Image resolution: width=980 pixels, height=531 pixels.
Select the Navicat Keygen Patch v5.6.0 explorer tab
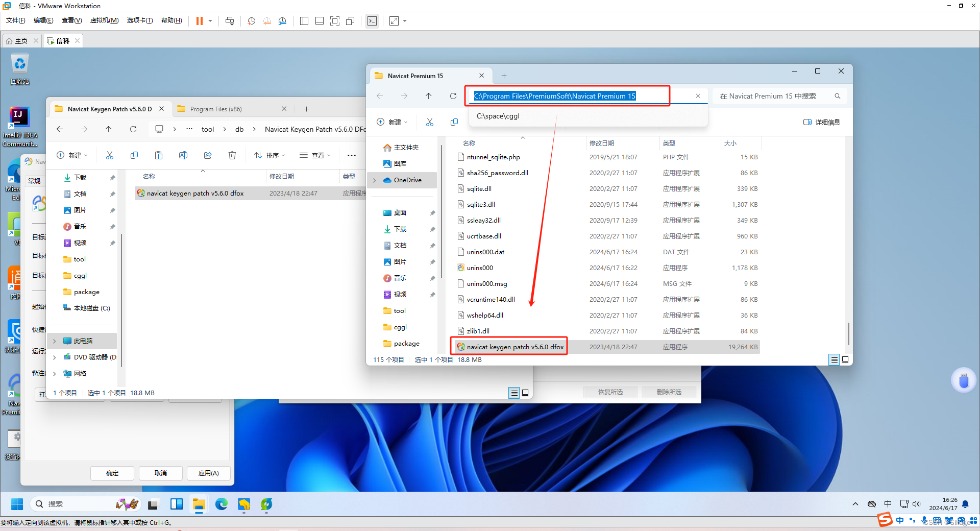110,109
